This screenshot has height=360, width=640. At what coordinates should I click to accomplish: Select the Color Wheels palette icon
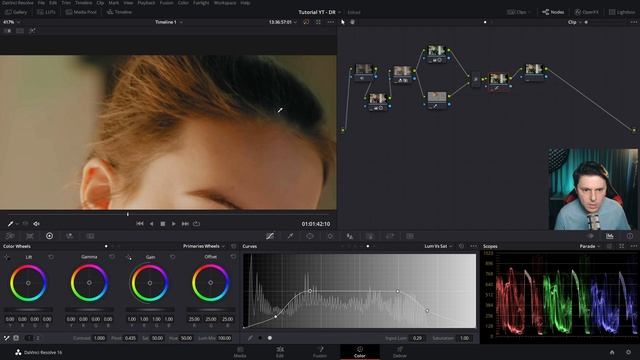point(49,236)
